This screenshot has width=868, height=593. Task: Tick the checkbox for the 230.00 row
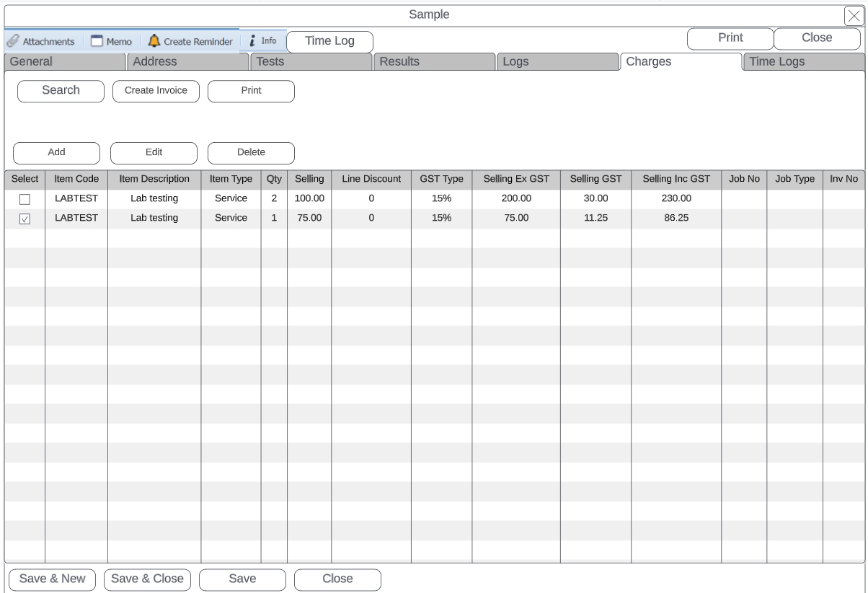pyautogui.click(x=25, y=199)
